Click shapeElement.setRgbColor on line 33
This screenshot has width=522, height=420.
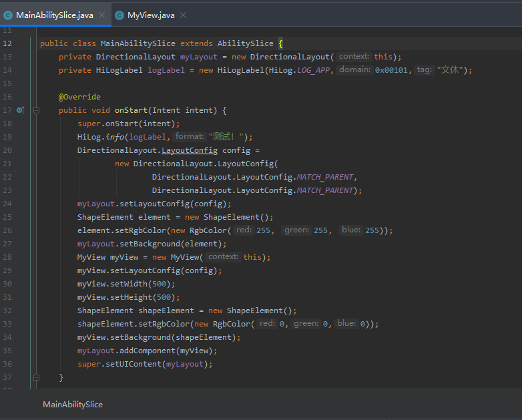click(x=133, y=324)
